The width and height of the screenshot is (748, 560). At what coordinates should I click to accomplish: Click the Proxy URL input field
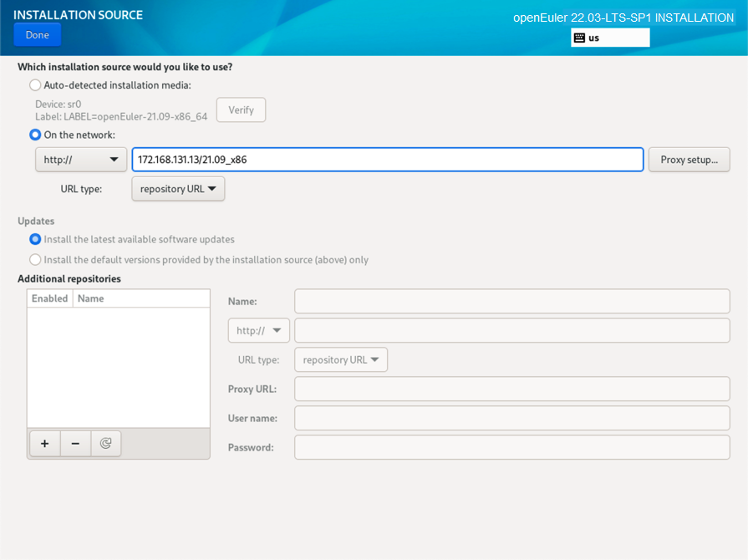click(x=511, y=389)
